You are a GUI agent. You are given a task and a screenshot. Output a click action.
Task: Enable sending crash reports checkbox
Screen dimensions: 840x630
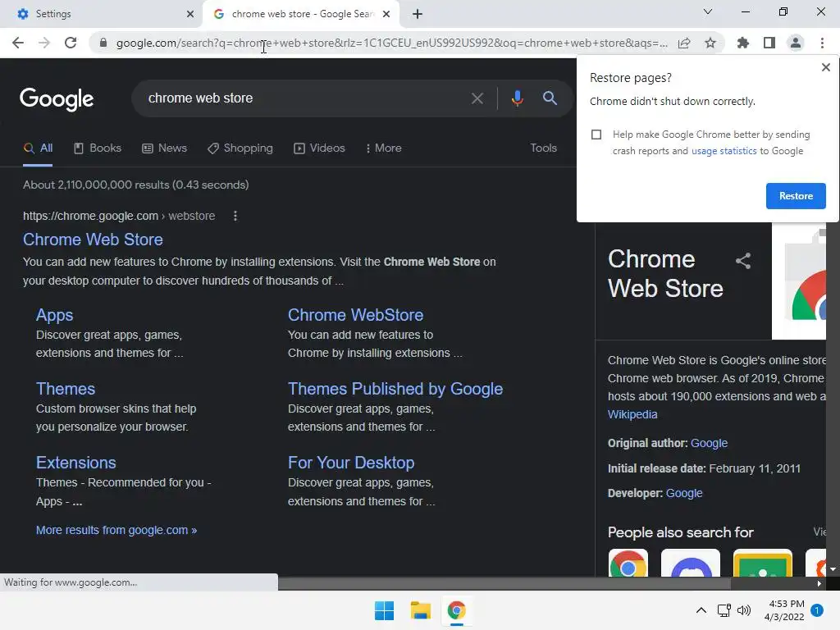click(x=596, y=135)
